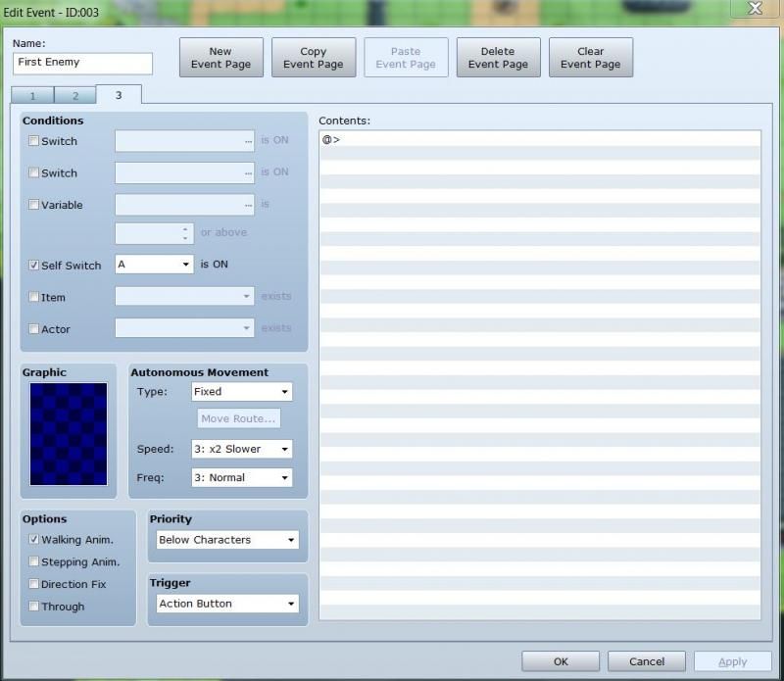Check the Direction Fix option

(x=34, y=584)
